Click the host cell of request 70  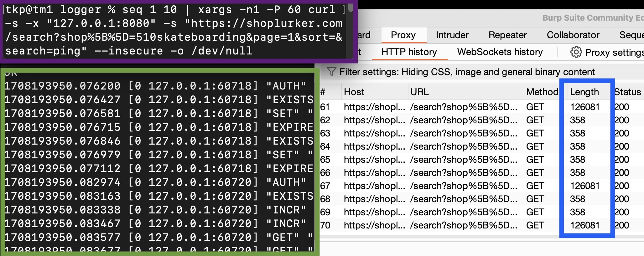pos(375,225)
